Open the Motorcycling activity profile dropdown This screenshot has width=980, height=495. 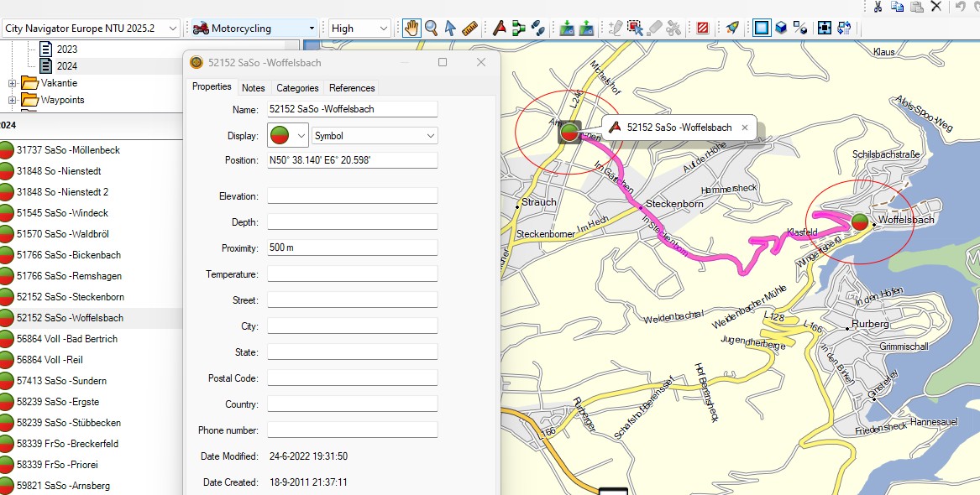255,28
